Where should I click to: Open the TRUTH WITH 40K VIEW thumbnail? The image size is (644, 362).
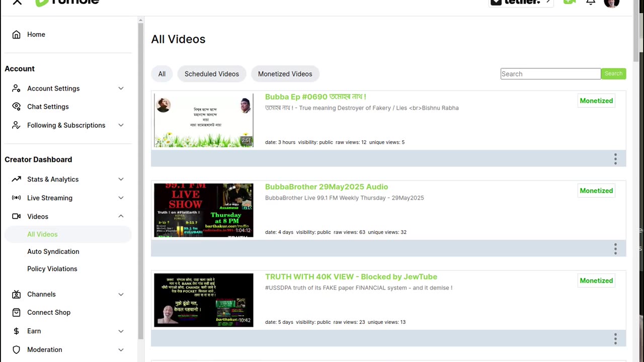tap(204, 300)
